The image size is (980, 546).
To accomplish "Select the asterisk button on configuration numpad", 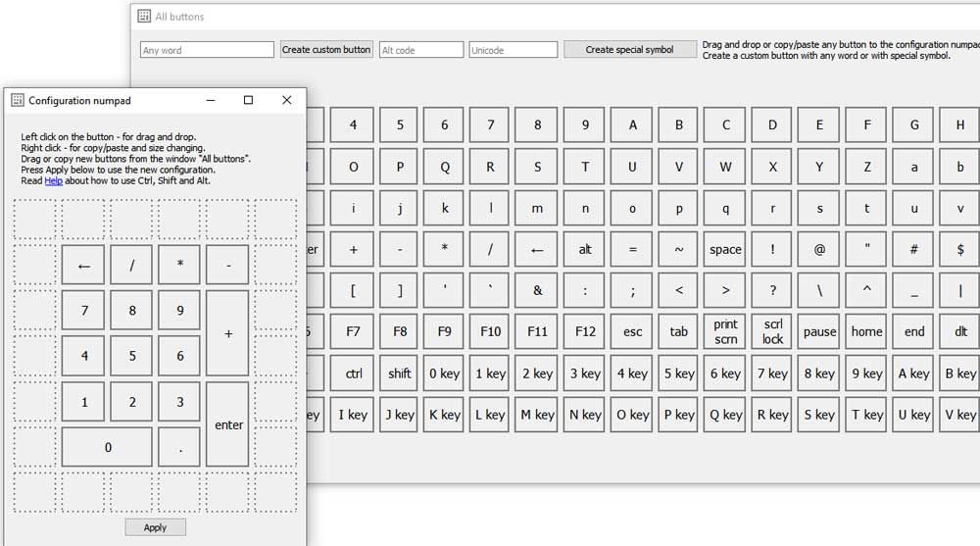I will 179,266.
